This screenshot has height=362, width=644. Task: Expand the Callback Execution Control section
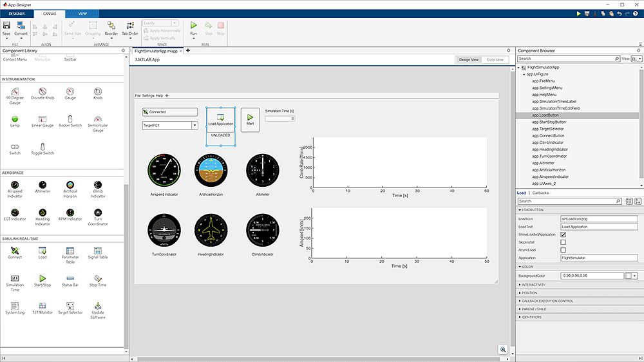(547, 301)
